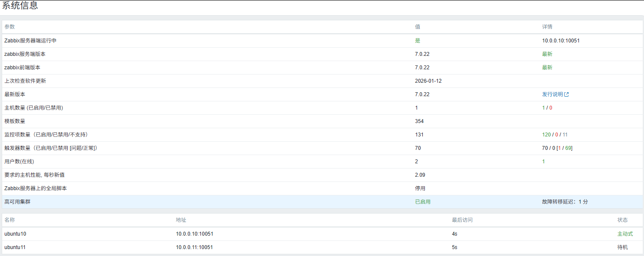Click the 详情 column header
This screenshot has width=644, height=256.
point(547,27)
